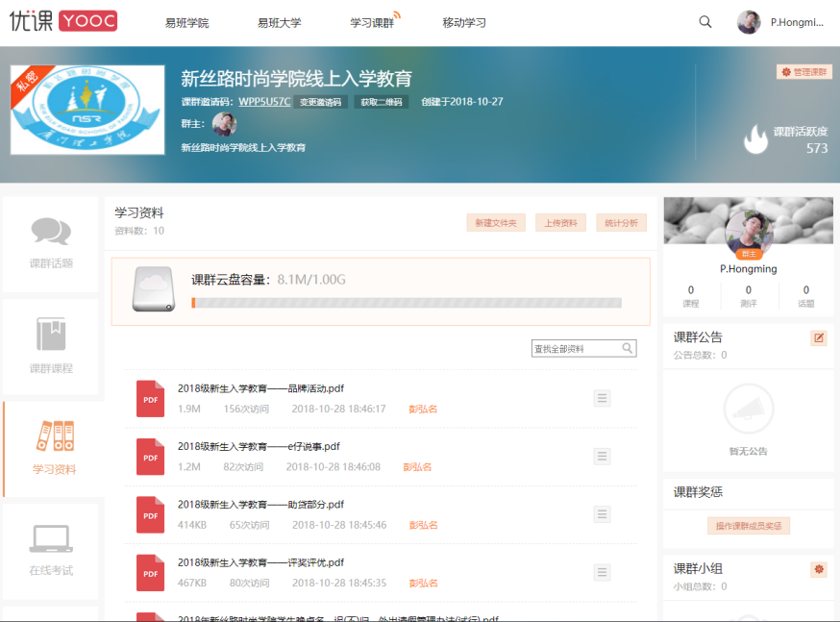This screenshot has width=840, height=622.
Task: Click the gear icon beside 课群小组
Action: tap(819, 569)
